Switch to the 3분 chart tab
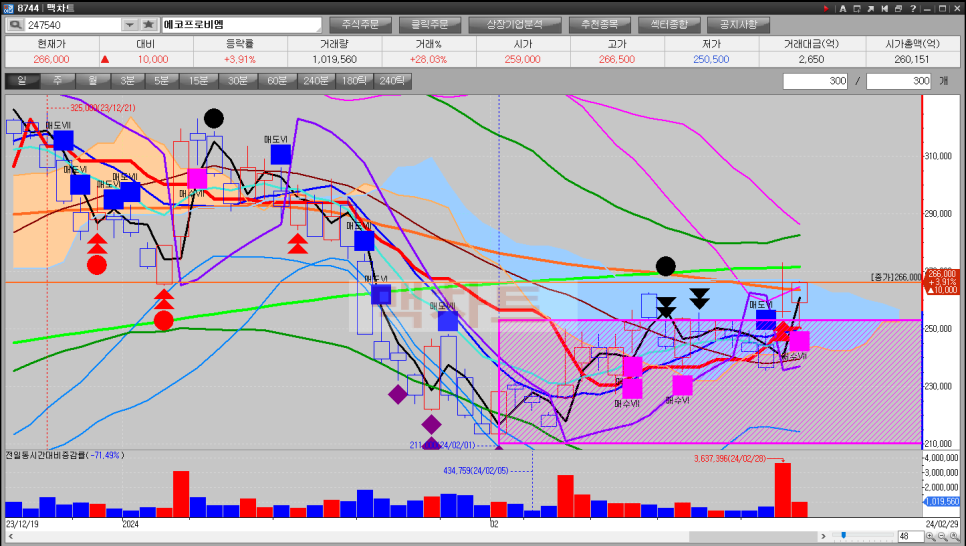 point(128,81)
